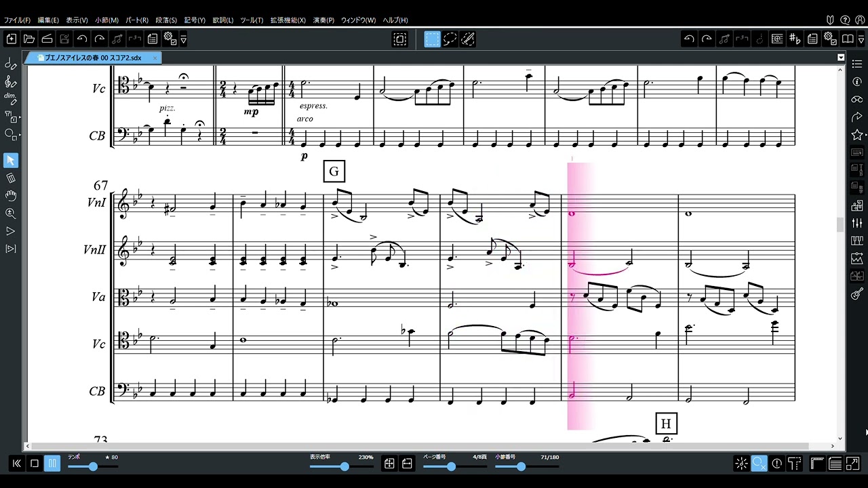Open the mixer sliders panel
868x488 pixels.
857,223
